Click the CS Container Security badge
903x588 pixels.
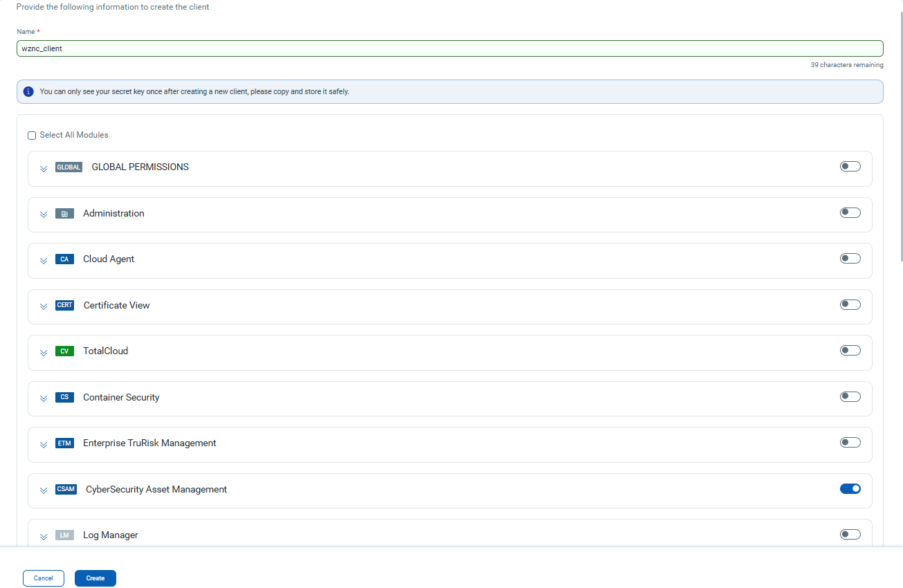(x=64, y=398)
